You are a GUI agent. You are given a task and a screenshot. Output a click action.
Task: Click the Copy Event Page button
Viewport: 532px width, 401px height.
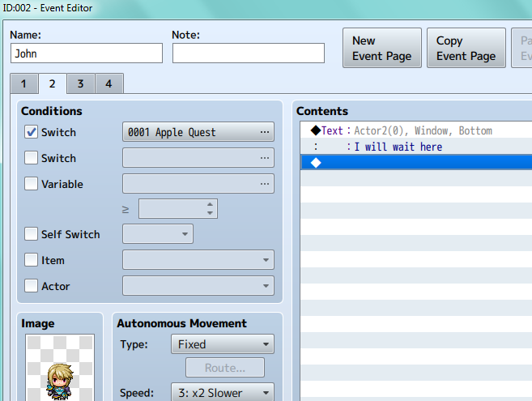click(466, 48)
